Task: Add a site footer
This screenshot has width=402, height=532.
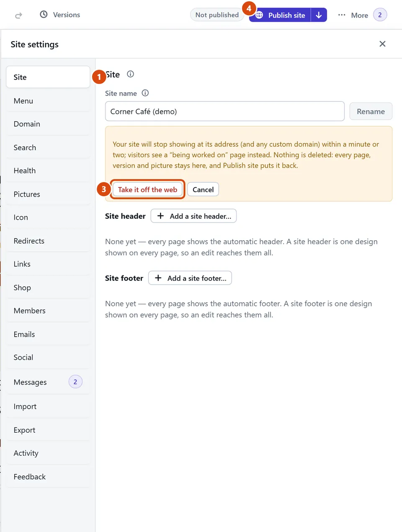Action: [x=190, y=278]
